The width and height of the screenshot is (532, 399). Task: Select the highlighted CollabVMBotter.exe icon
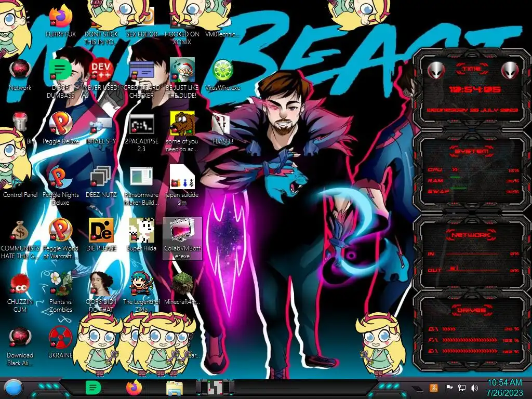tap(182, 239)
